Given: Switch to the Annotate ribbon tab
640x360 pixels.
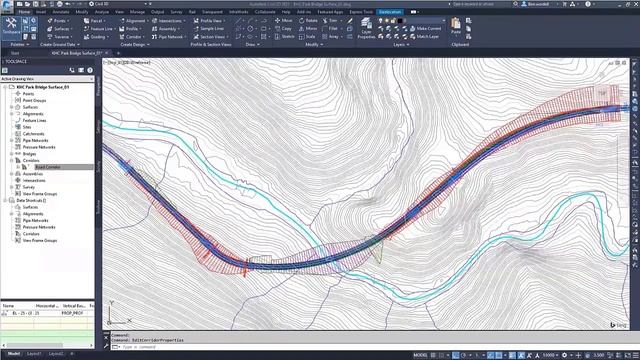Looking at the screenshot, I should (x=61, y=12).
